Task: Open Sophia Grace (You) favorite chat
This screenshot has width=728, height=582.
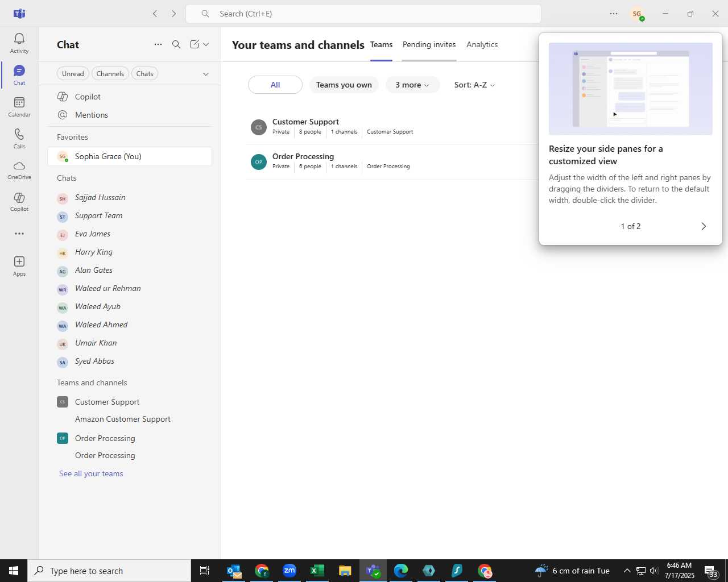Action: (x=130, y=157)
